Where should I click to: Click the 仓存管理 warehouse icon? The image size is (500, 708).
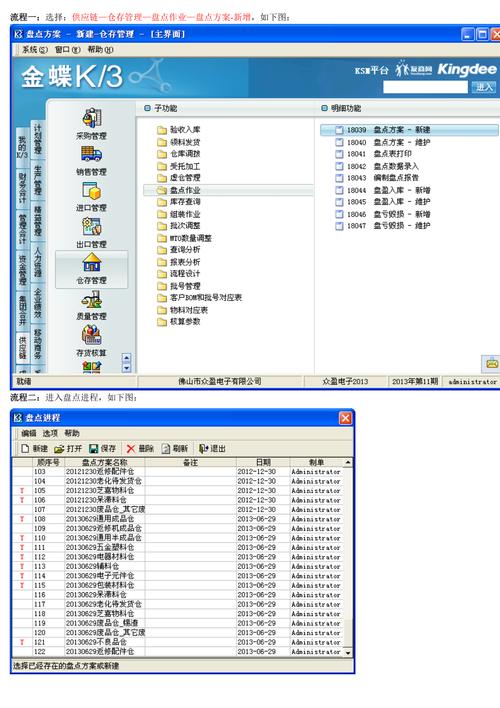click(92, 263)
